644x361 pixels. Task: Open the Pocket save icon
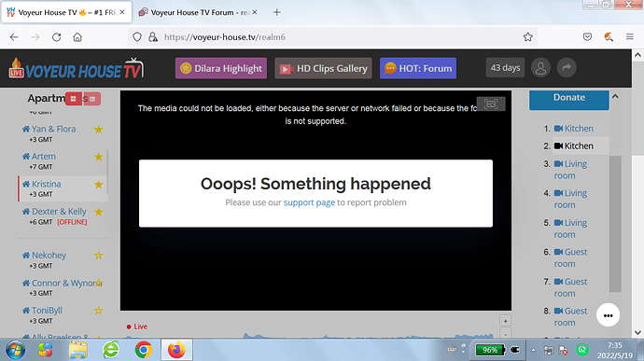coord(587,37)
